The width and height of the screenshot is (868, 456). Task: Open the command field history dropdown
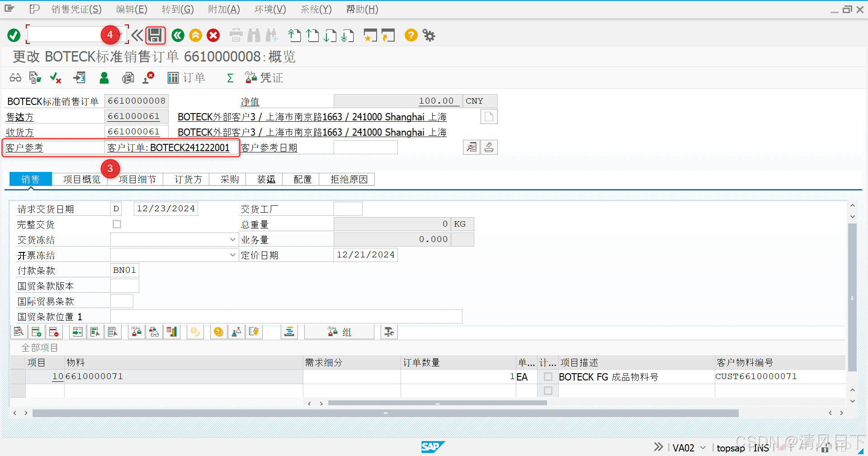pos(121,34)
